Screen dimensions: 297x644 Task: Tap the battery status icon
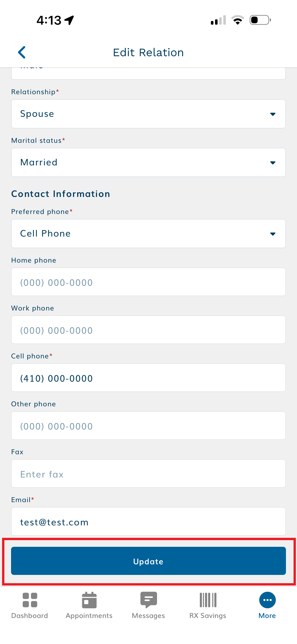tap(260, 20)
